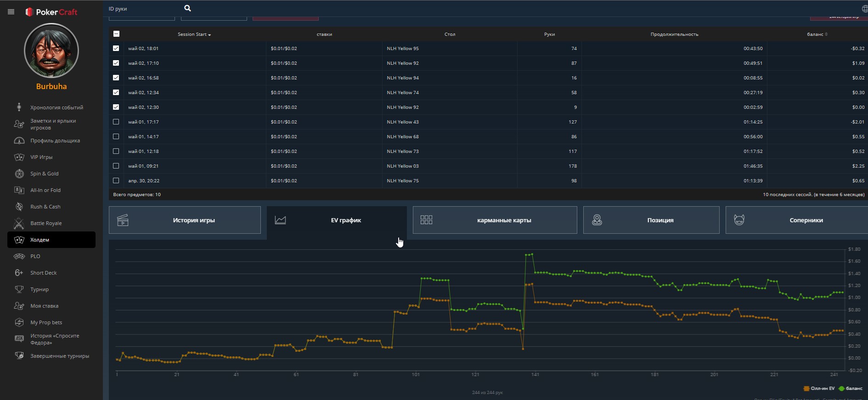
Task: Check session апр. 30, 20:22
Action: (x=116, y=180)
